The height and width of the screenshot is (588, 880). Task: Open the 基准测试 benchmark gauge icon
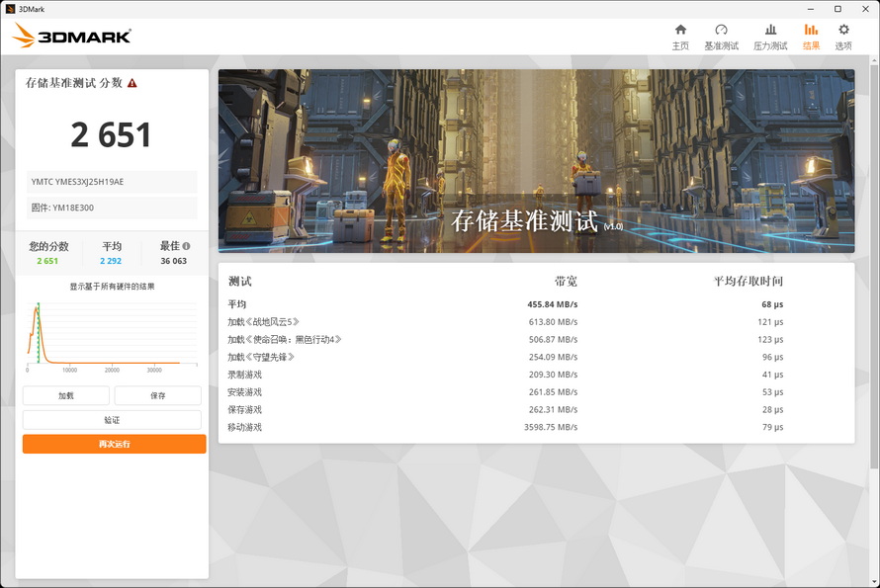[x=721, y=30]
